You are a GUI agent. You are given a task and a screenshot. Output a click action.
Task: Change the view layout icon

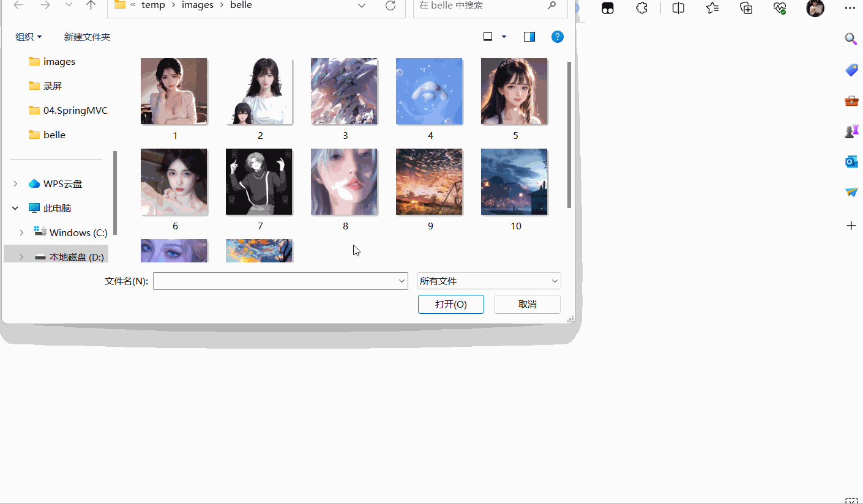point(488,37)
